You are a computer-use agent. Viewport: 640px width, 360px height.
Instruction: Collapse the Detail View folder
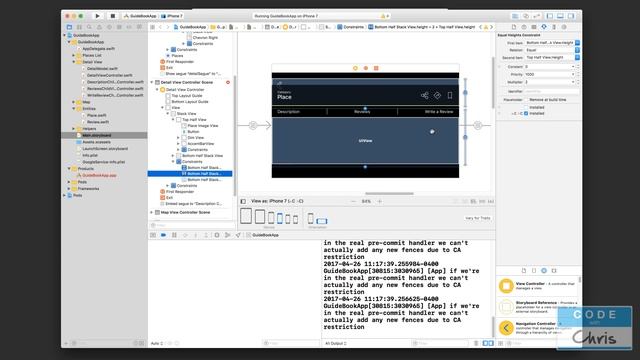(74, 62)
